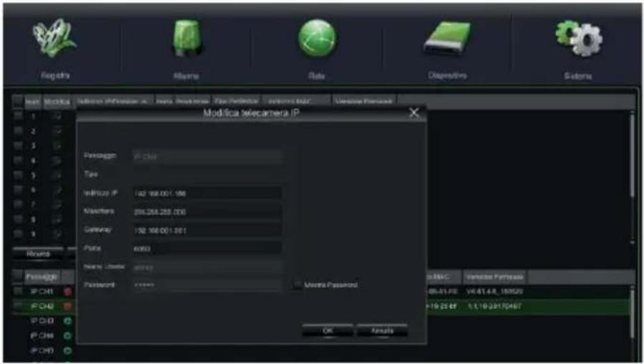Click the Password input field
Screen dimensions: 644x364
(207, 285)
